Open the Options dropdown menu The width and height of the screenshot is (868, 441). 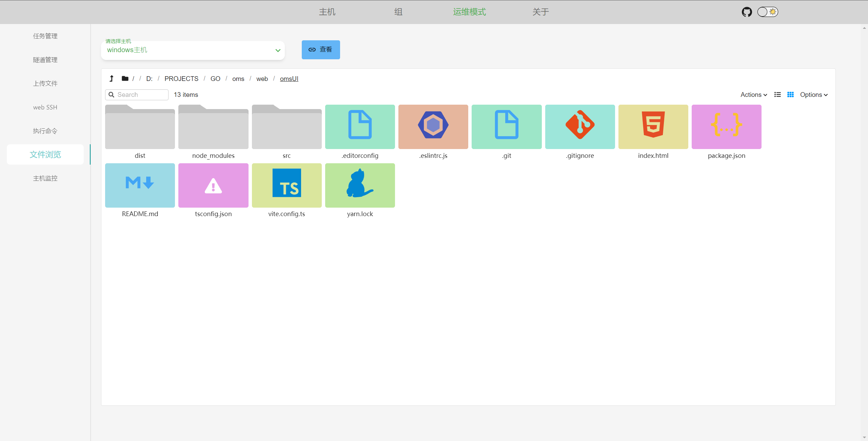[814, 94]
